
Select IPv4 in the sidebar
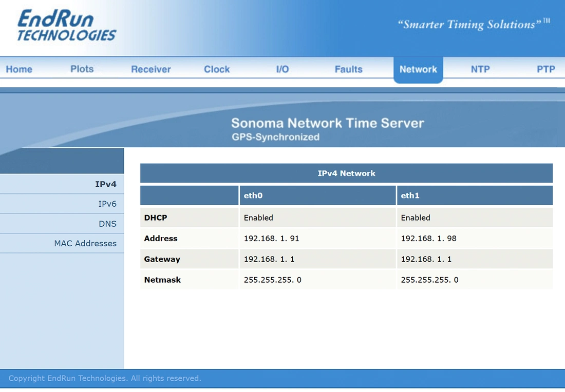[x=62, y=184]
